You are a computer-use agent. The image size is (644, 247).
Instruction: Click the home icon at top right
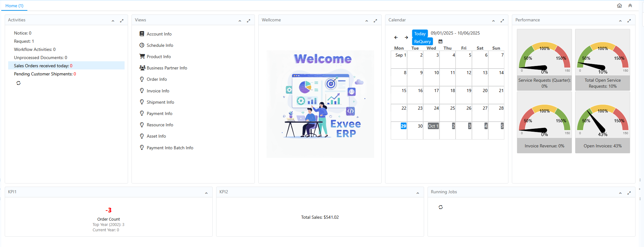(619, 6)
